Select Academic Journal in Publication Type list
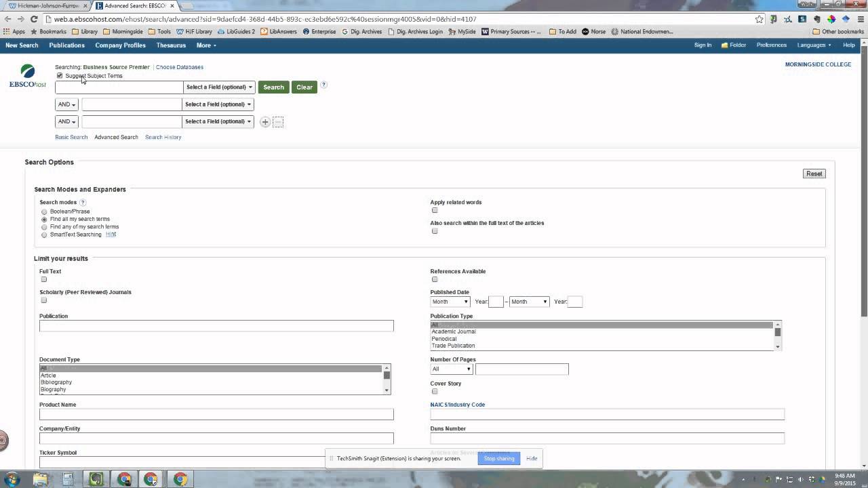The height and width of the screenshot is (488, 868). pos(454,331)
